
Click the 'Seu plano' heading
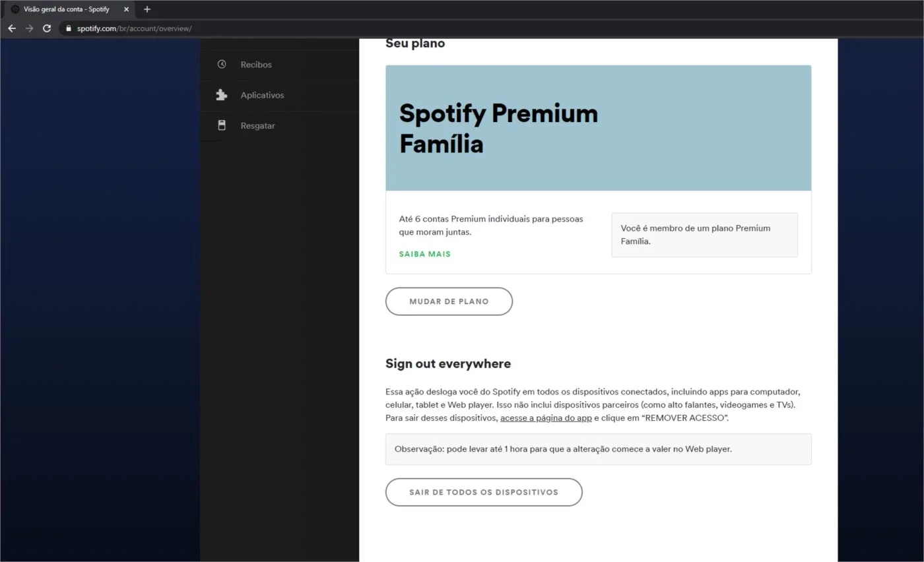tap(415, 44)
